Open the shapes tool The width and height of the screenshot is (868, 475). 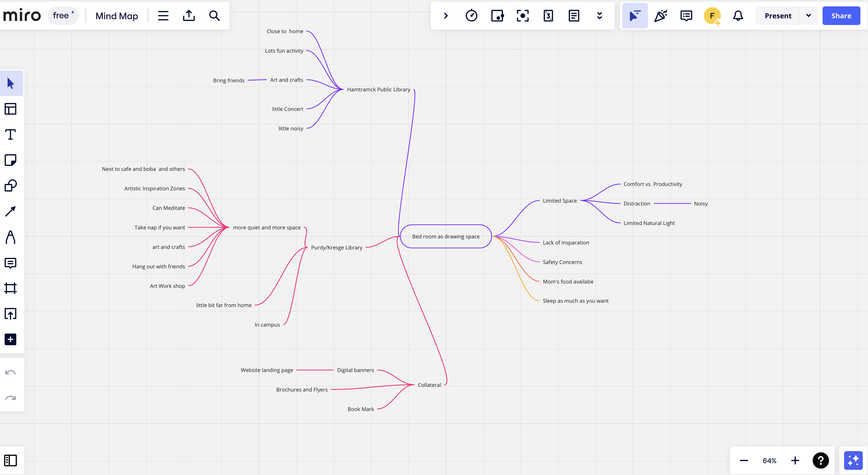[10, 186]
